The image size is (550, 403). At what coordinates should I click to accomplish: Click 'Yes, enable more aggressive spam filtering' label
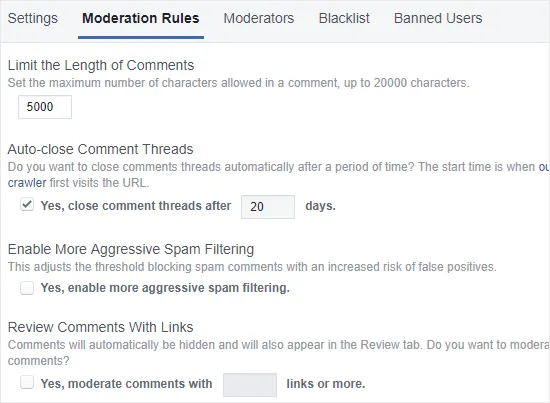coord(165,288)
